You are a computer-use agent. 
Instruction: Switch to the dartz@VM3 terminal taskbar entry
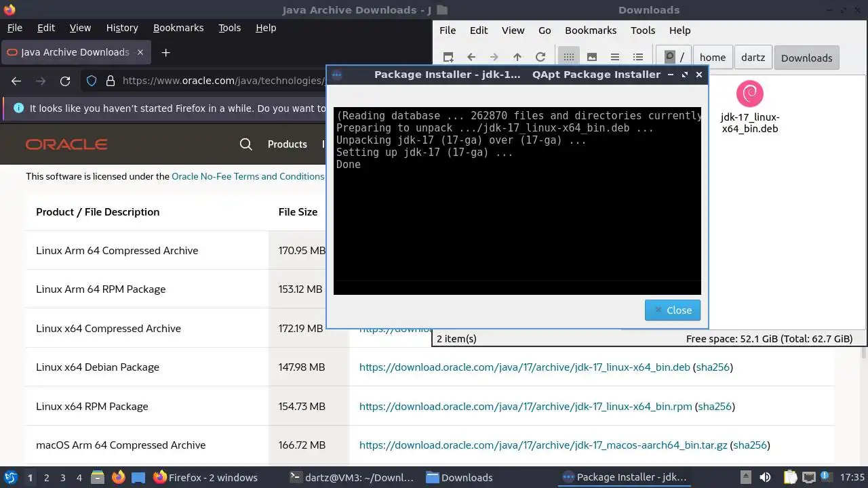pyautogui.click(x=351, y=478)
